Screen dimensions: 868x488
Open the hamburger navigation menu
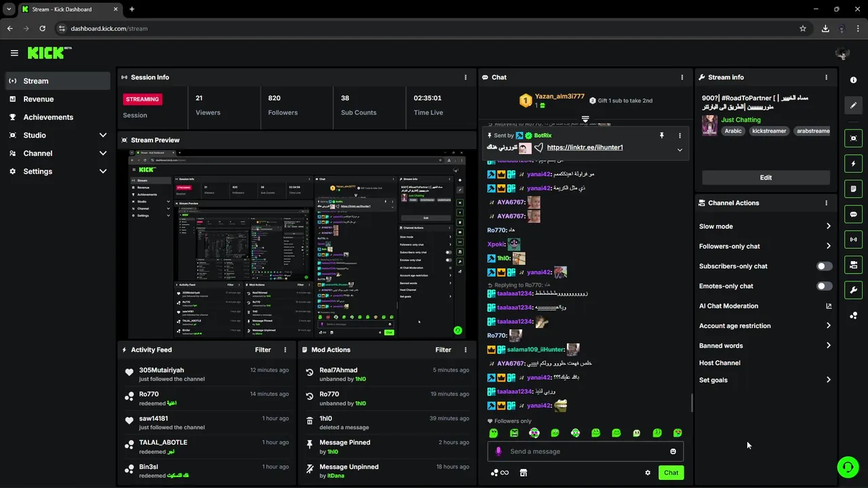coord(14,53)
